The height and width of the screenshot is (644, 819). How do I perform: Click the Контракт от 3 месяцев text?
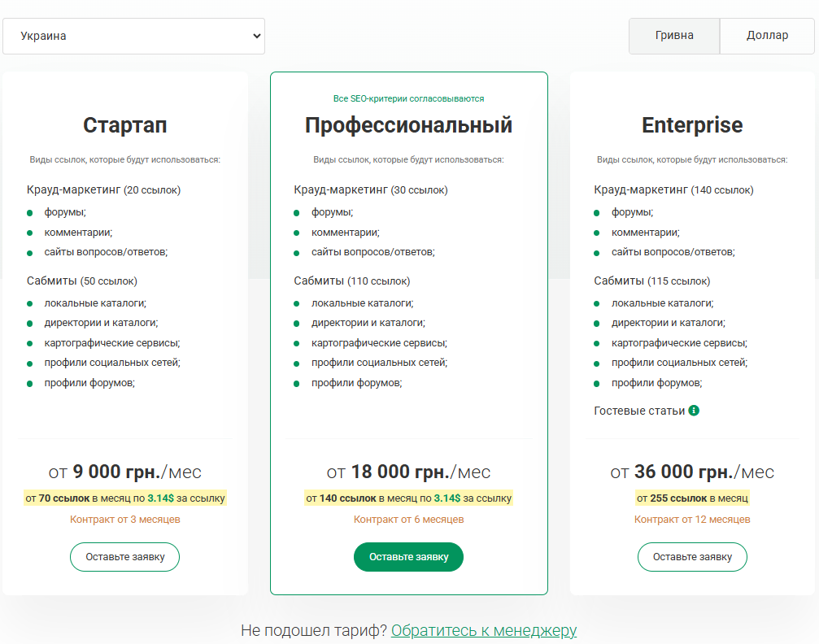(x=125, y=519)
